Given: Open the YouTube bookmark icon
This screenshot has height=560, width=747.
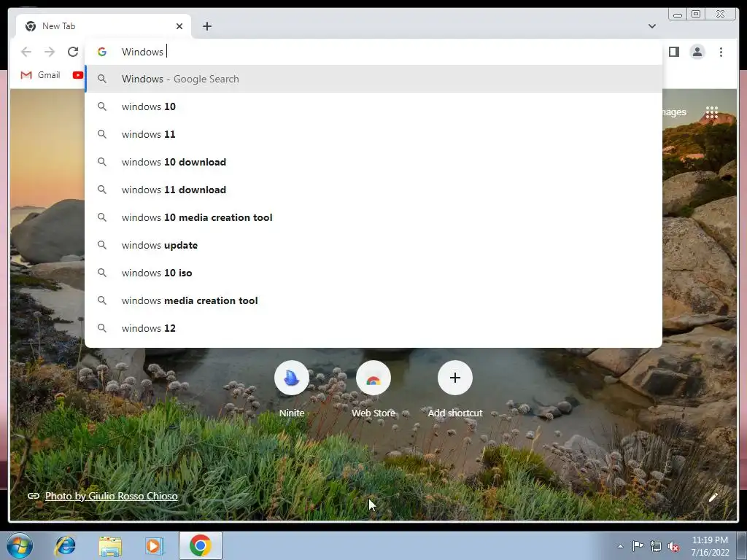Looking at the screenshot, I should pyautogui.click(x=77, y=75).
